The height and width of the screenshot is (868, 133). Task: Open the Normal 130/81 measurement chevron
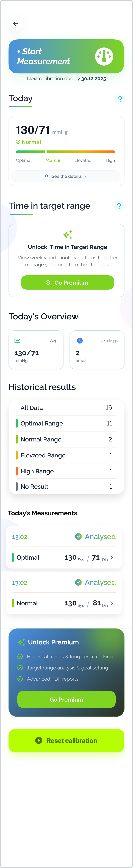tap(112, 603)
